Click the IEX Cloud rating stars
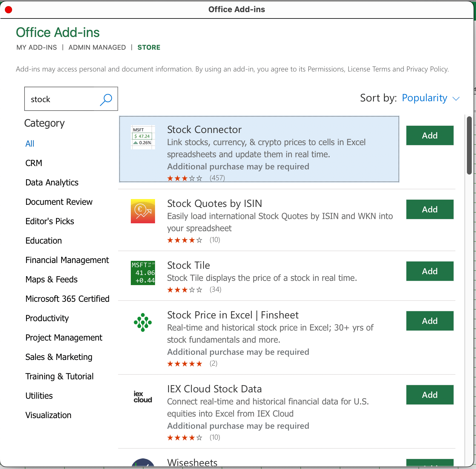The height and width of the screenshot is (469, 476). [185, 438]
